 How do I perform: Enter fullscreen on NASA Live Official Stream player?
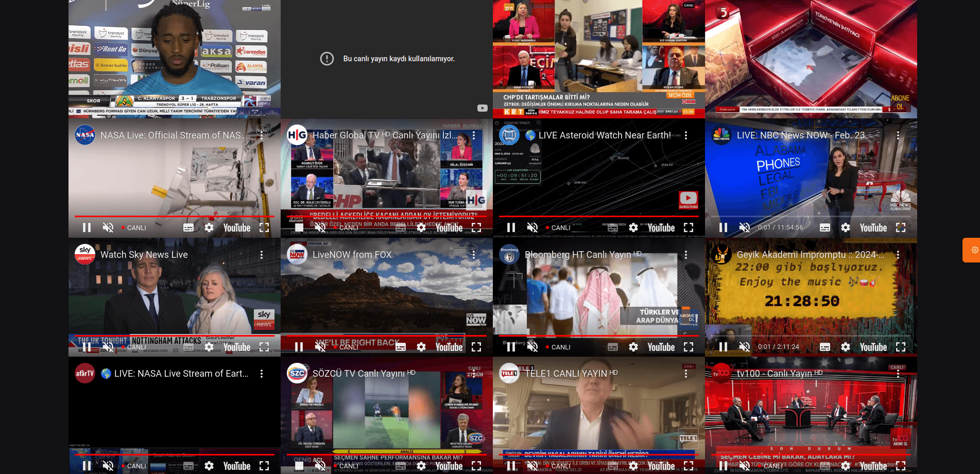point(264,227)
